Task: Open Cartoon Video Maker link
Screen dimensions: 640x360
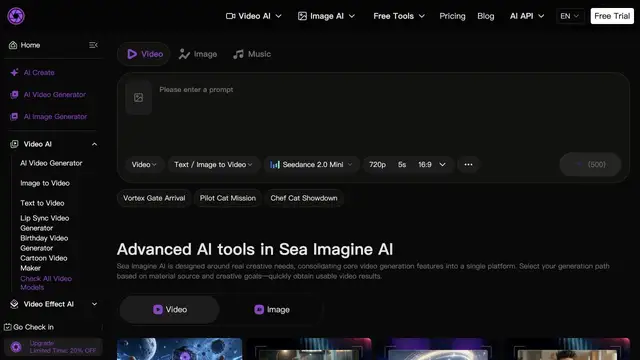Action: pos(44,263)
